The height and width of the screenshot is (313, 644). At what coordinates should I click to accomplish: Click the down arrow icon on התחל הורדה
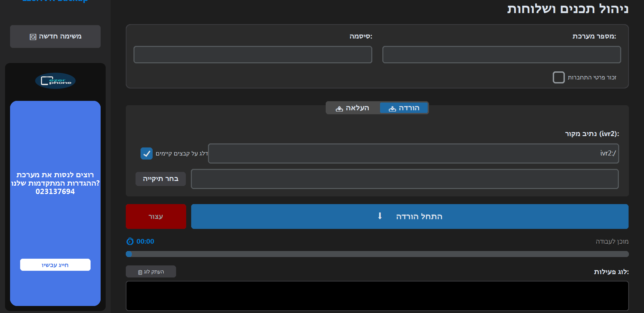tap(380, 216)
